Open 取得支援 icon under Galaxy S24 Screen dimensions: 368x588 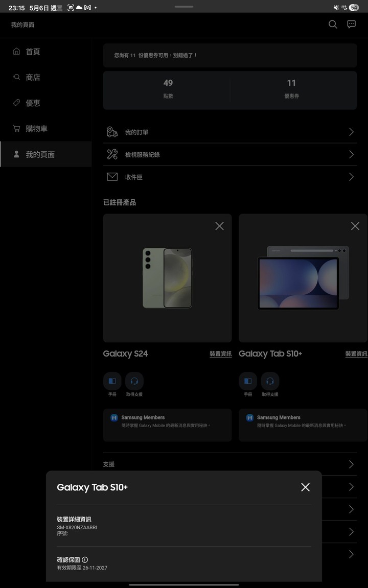pos(134,381)
